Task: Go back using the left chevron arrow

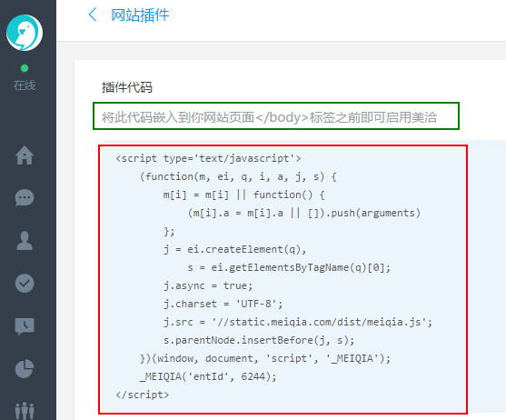Action: (x=93, y=15)
